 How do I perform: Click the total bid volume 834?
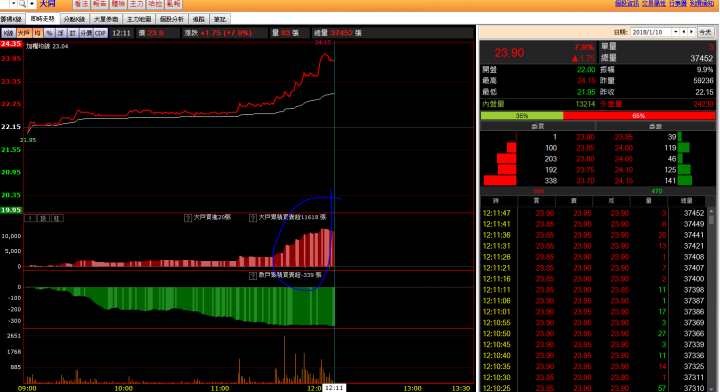pyautogui.click(x=539, y=191)
